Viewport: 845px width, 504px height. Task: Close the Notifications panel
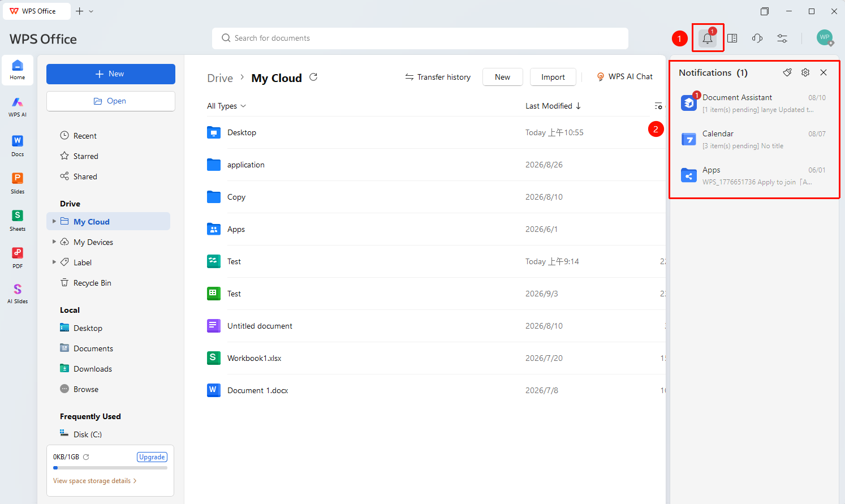coord(824,72)
